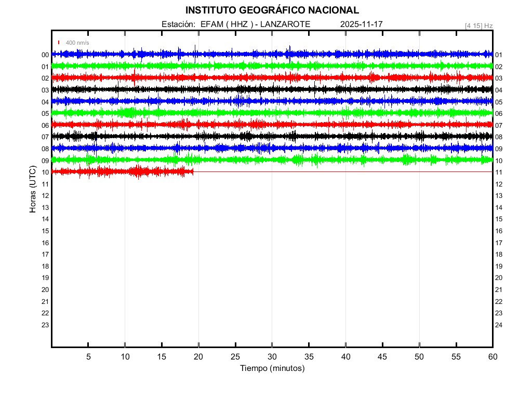Click the left hour label 23
Screen dimensions: 532x399
pos(45,325)
